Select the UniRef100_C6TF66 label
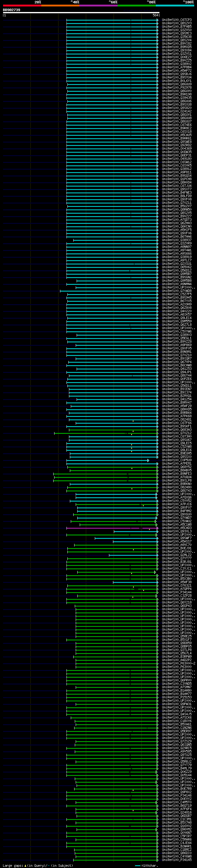Image resolution: width=197 pixels, height=868 pixels. click(x=176, y=423)
